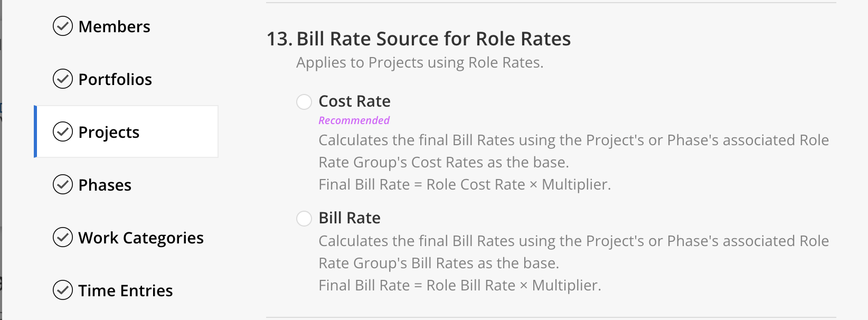868x320 pixels.
Task: Click the Bill Rate option label
Action: click(x=350, y=218)
